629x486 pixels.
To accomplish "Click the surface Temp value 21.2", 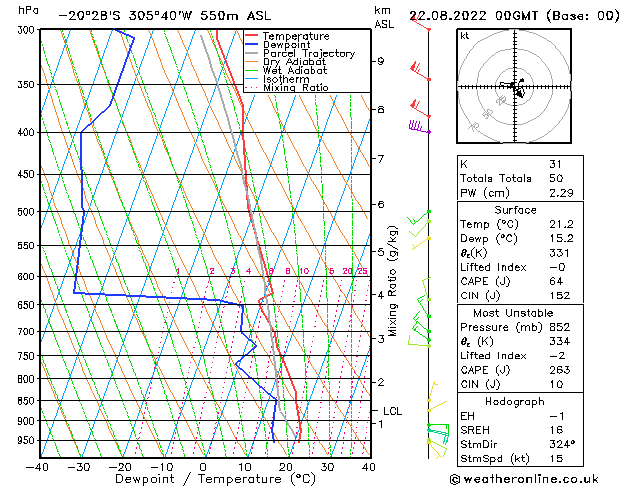I will coord(562,224).
